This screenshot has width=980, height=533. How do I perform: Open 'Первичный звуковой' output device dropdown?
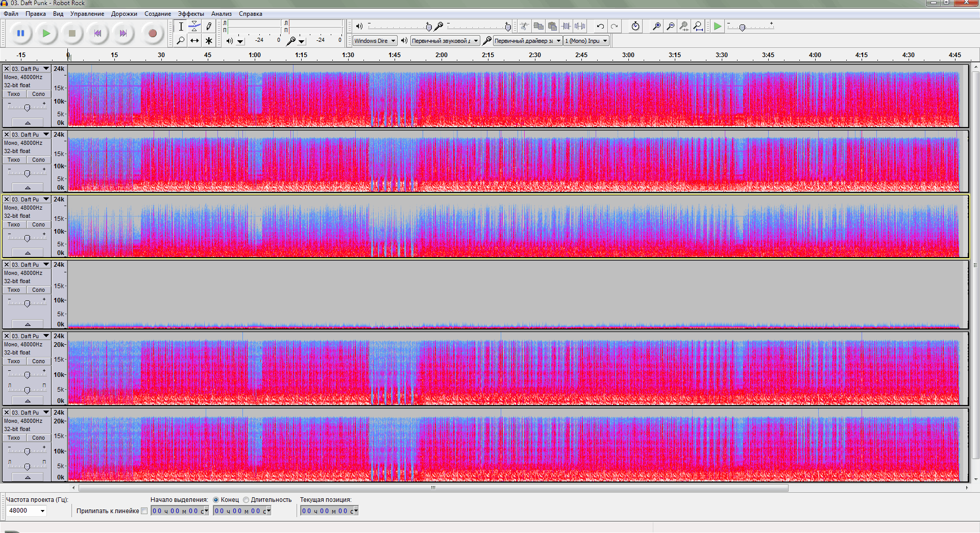pyautogui.click(x=445, y=41)
